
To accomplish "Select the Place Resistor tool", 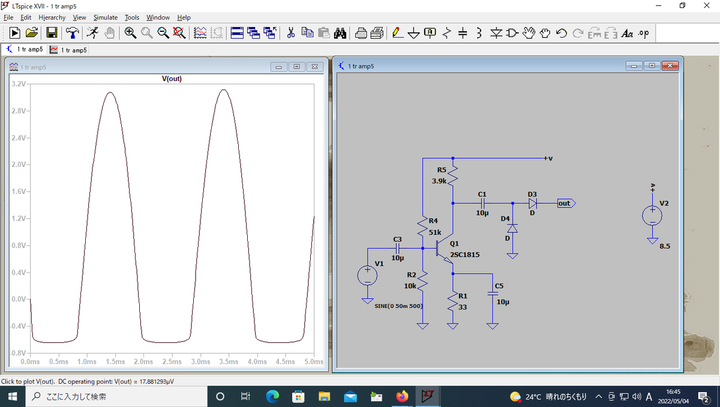I will point(446,33).
